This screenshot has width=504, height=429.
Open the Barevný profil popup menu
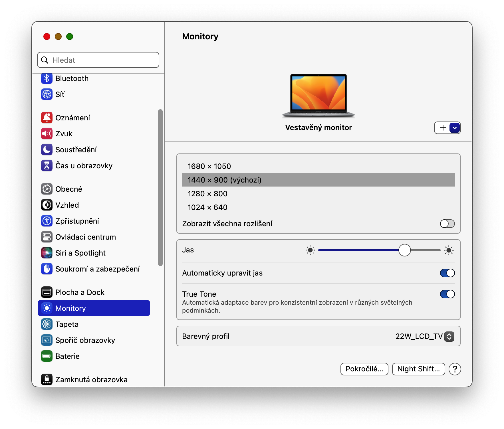(449, 337)
